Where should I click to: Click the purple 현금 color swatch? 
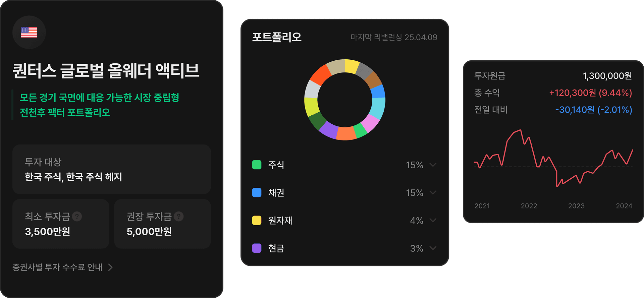pyautogui.click(x=257, y=248)
